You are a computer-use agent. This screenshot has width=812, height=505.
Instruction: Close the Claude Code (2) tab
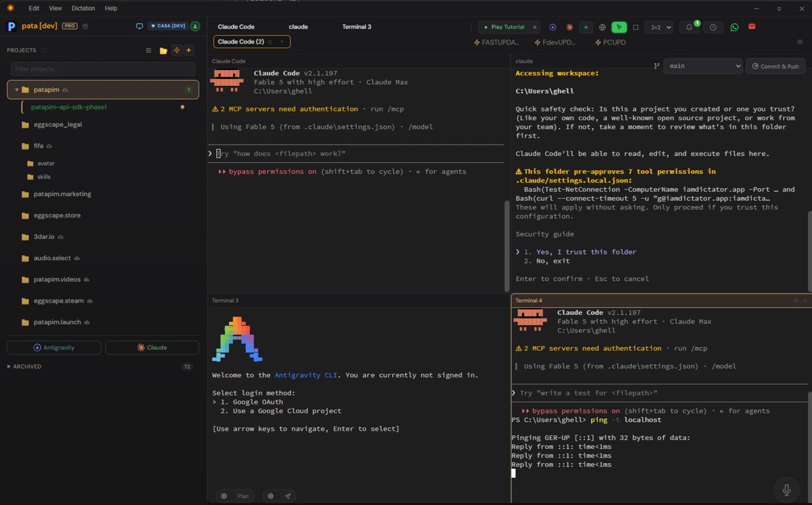(282, 42)
